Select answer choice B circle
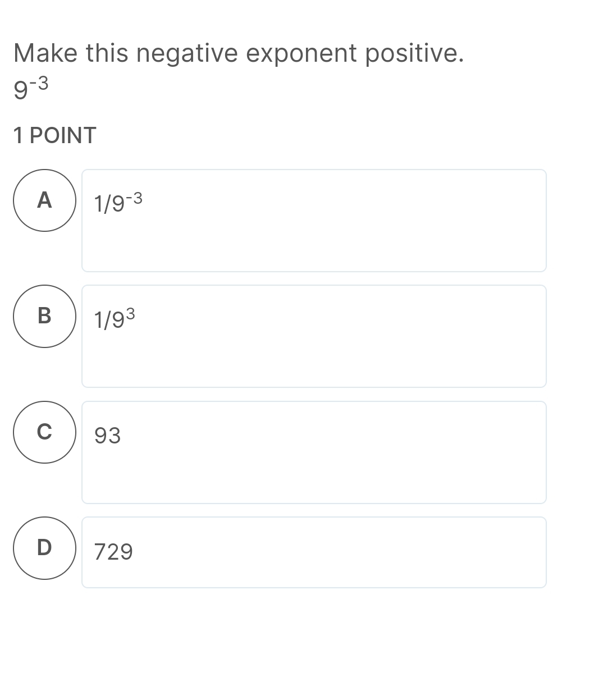Viewport: 594px width, 700px height. click(44, 317)
